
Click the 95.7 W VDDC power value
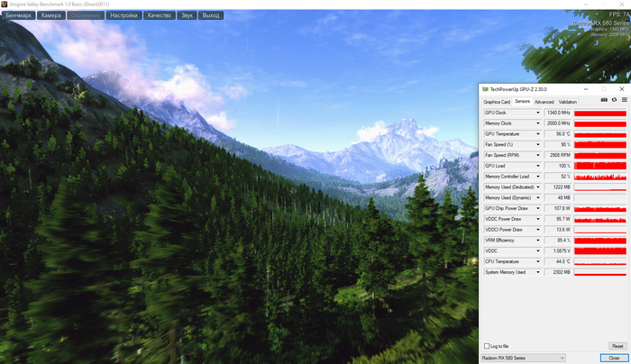(558, 219)
